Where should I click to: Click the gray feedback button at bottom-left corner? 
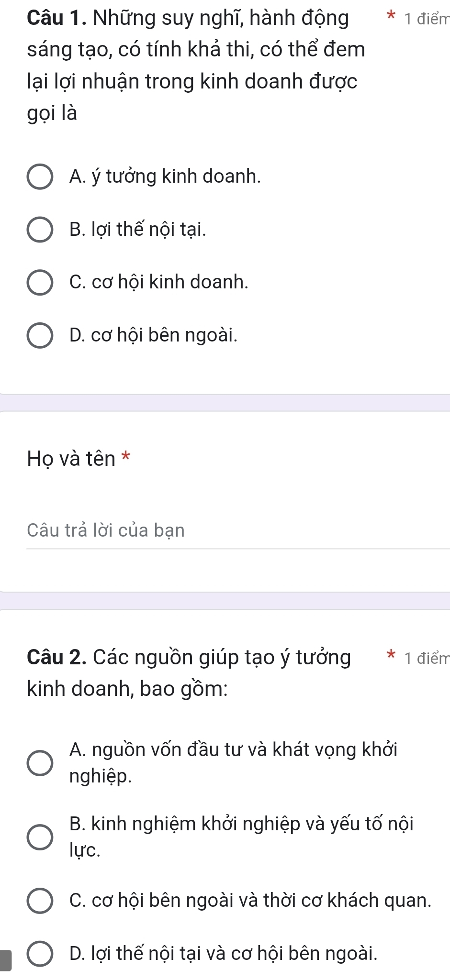pos(6,960)
